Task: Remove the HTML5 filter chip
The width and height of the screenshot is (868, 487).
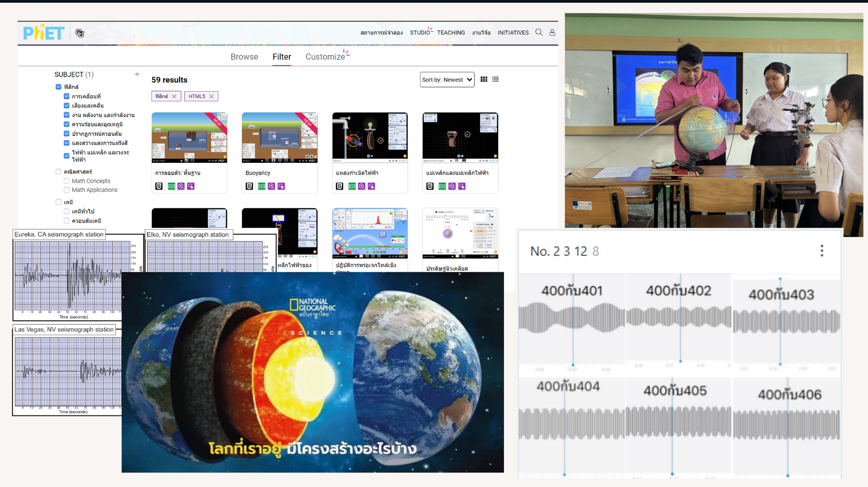Action: click(x=211, y=96)
